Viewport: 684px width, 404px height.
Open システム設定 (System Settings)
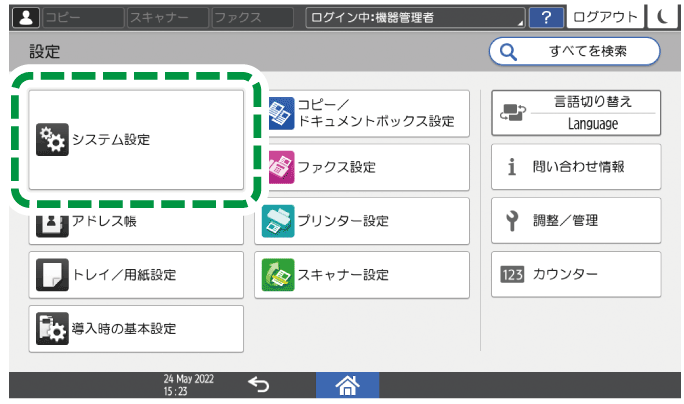[x=136, y=140]
